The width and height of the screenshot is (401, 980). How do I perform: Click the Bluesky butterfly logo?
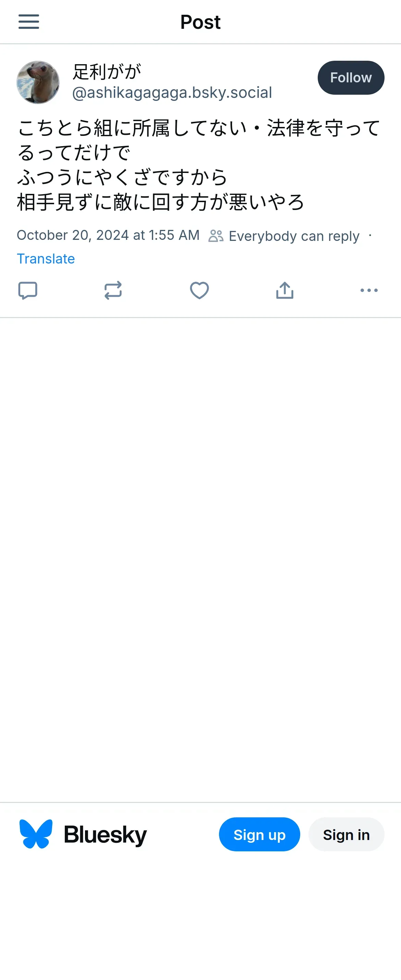(36, 834)
